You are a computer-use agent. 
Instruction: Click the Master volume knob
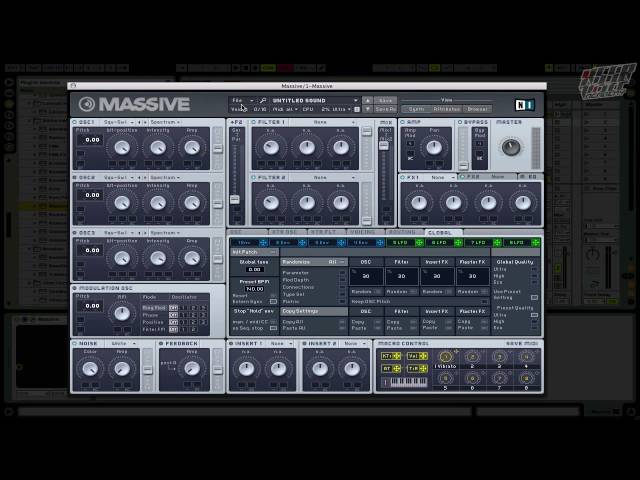tap(511, 147)
